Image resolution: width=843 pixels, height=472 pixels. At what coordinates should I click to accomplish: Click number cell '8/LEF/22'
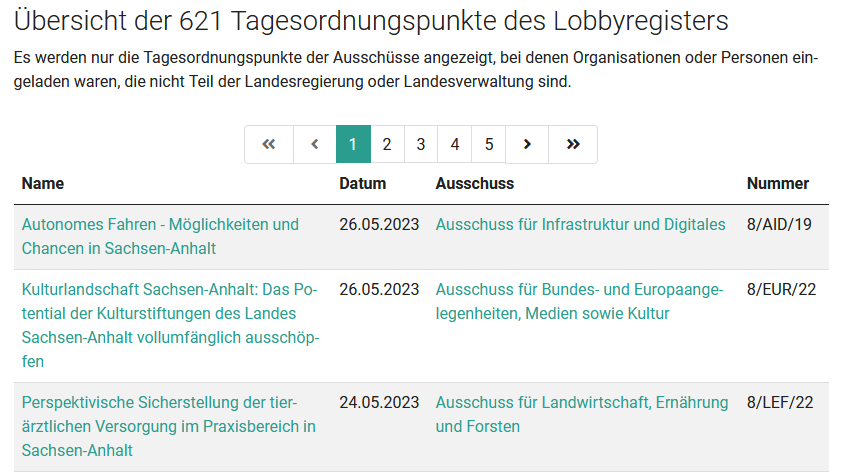coord(780,403)
